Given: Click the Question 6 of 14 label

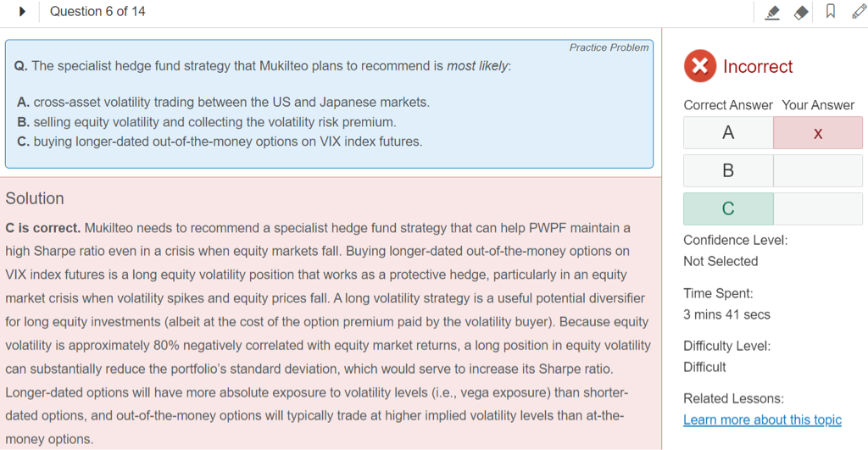Looking at the screenshot, I should [x=97, y=12].
